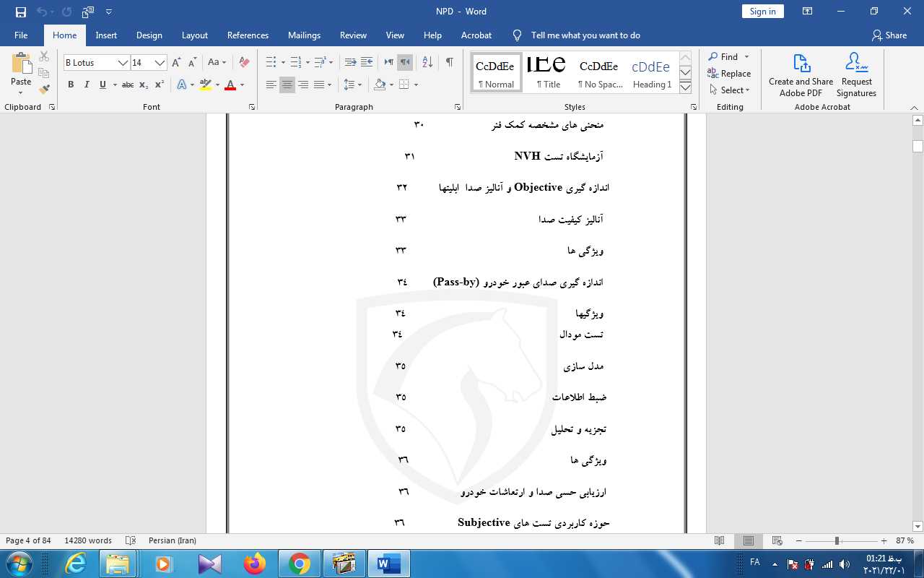Switch to the Layout tab

point(194,35)
